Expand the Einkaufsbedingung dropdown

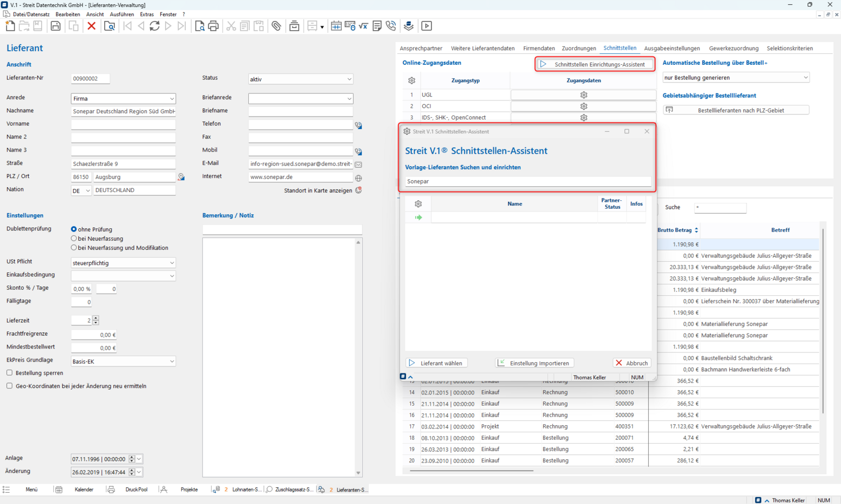coord(123,276)
